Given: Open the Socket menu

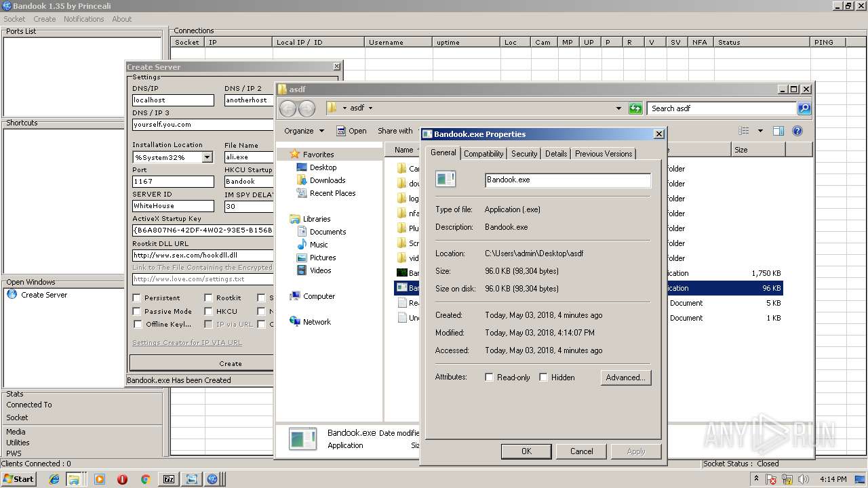Looking at the screenshot, I should [14, 19].
